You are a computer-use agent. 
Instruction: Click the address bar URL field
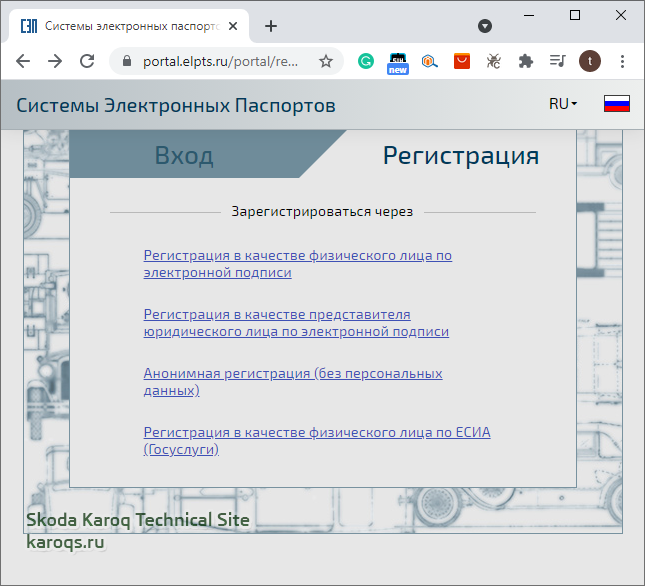220,61
